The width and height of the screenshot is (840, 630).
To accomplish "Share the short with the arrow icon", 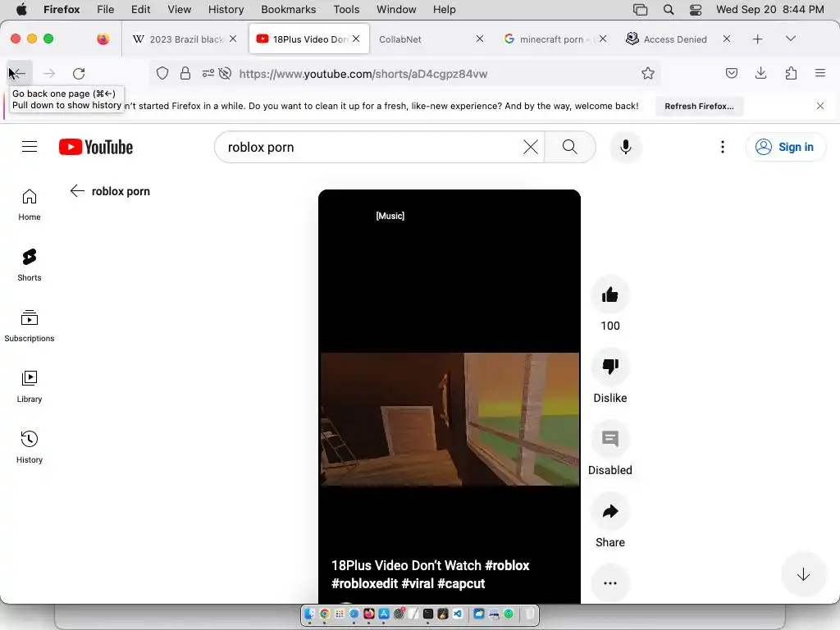I will [x=610, y=512].
